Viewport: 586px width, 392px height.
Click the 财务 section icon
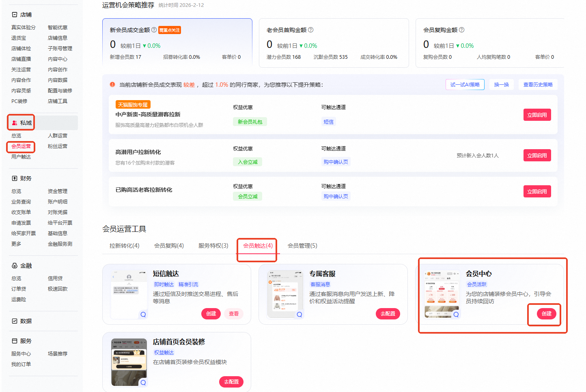click(15, 178)
